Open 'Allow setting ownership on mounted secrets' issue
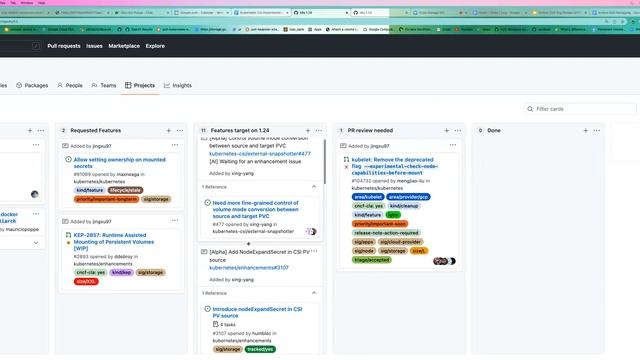The height and width of the screenshot is (360, 640). pos(120,163)
